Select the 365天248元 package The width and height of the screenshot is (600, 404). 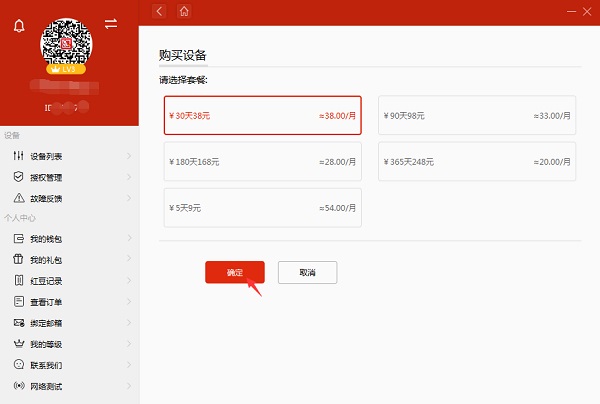coord(477,161)
